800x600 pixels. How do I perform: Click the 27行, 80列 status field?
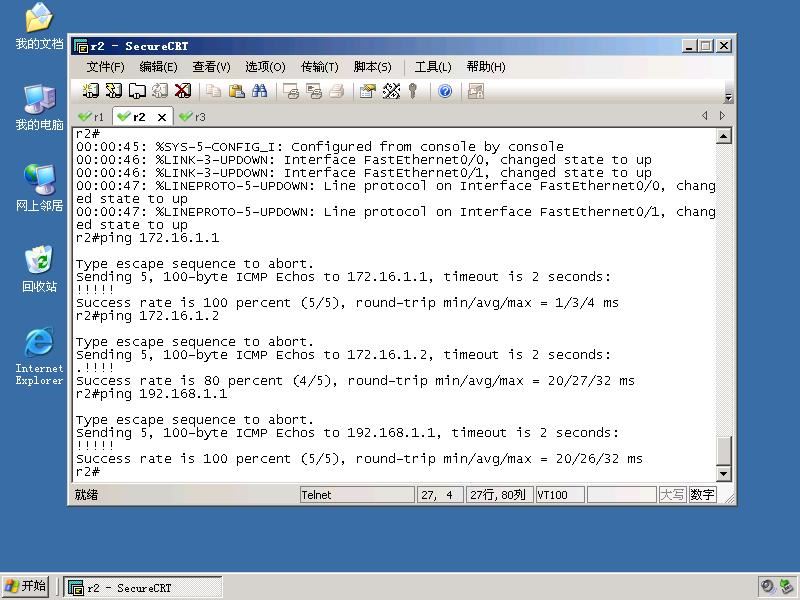(498, 495)
